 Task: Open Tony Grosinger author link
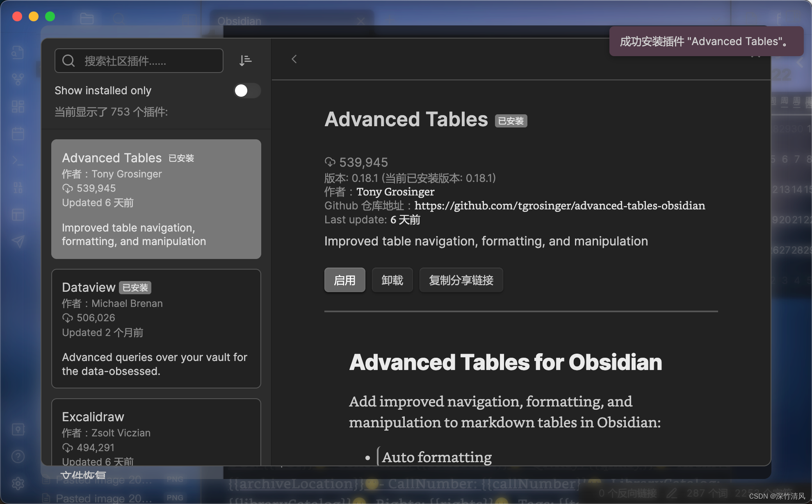[x=395, y=192]
